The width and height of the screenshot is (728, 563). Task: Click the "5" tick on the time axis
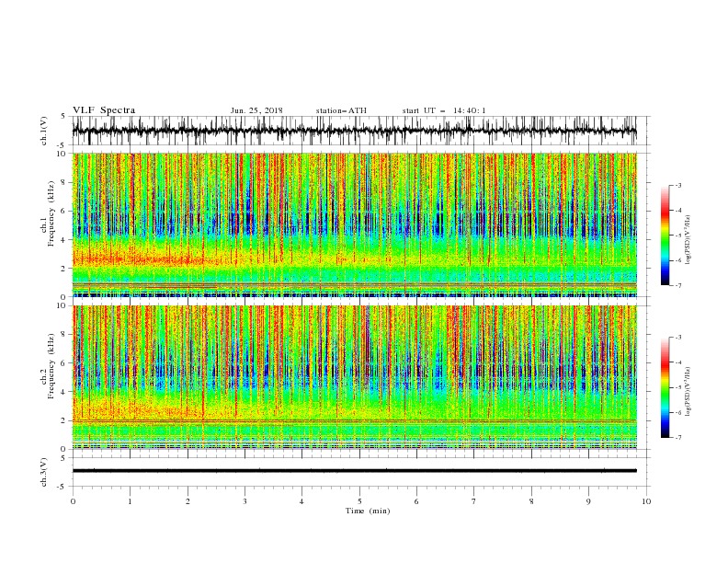click(x=359, y=501)
